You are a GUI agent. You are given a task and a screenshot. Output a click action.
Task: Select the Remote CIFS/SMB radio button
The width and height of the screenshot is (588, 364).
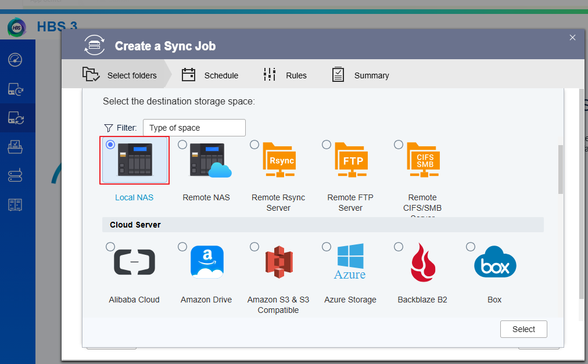(398, 145)
